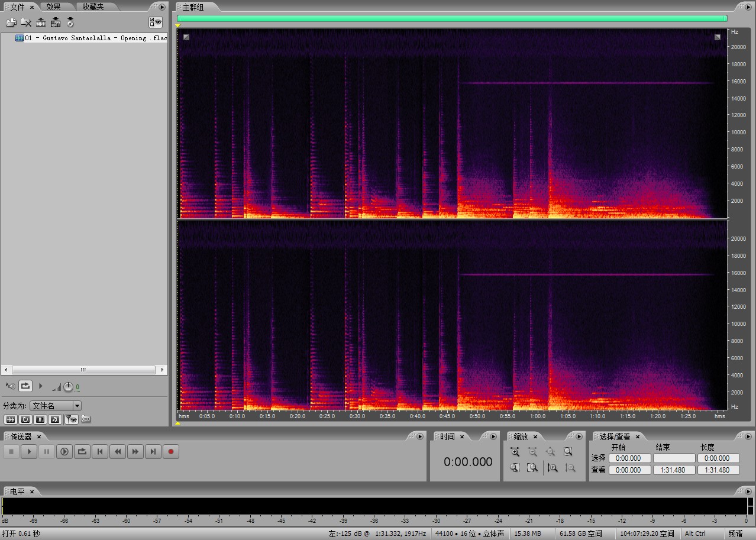Insert the file into the multitrack session
756x540 pixels.
pos(41,22)
